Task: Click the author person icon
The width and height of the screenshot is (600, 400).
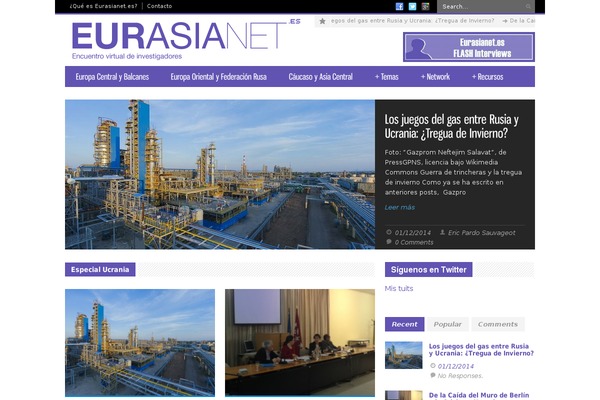Action: point(442,232)
